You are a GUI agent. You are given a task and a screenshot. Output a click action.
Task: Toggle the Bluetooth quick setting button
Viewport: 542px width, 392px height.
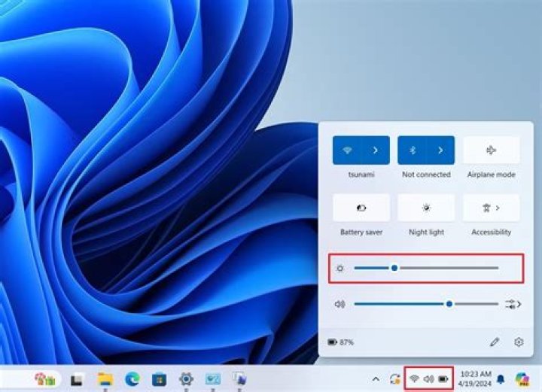click(x=412, y=150)
